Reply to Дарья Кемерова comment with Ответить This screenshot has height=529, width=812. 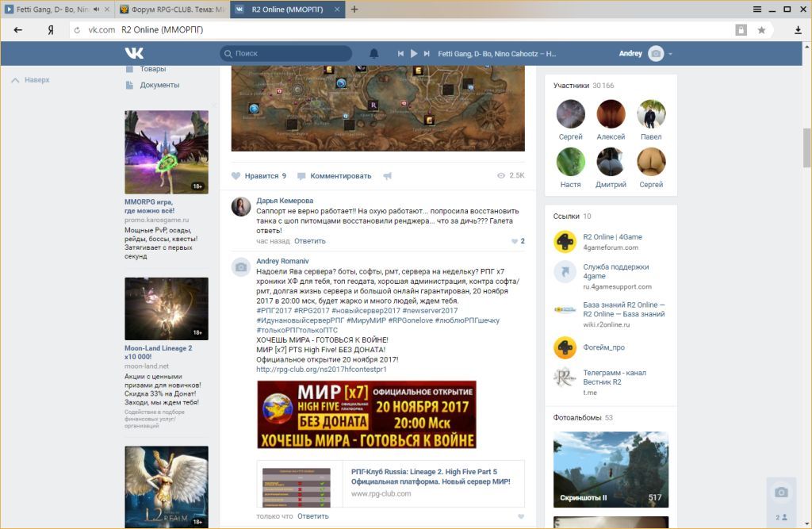310,241
